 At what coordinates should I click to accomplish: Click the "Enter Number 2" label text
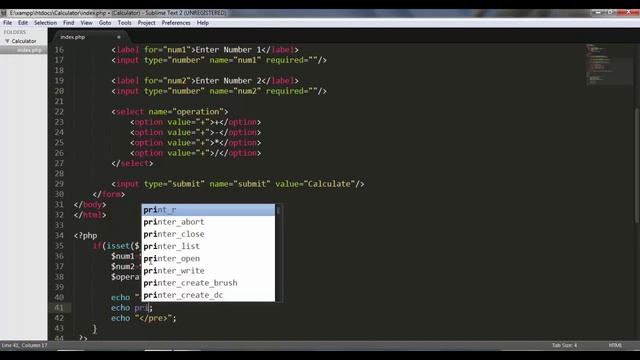(x=228, y=81)
